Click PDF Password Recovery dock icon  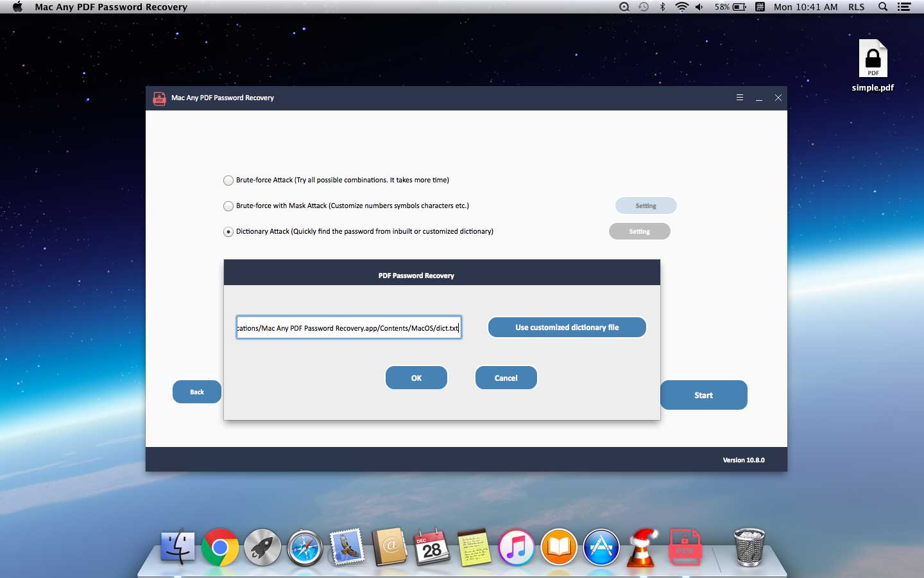pos(685,548)
